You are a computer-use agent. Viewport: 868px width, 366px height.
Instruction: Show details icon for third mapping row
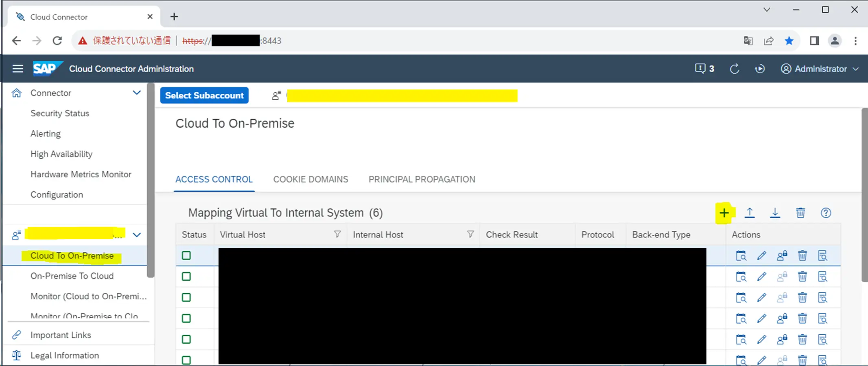(822, 298)
